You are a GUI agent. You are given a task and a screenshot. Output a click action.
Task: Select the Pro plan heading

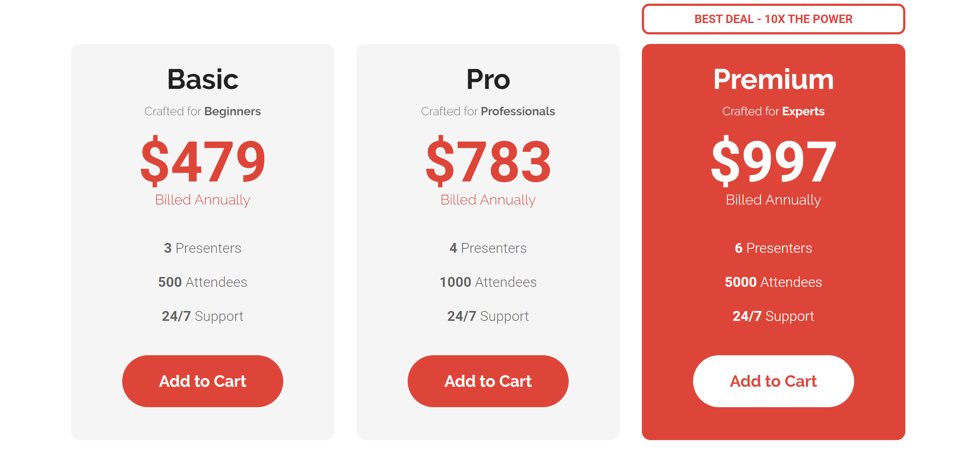[x=488, y=79]
